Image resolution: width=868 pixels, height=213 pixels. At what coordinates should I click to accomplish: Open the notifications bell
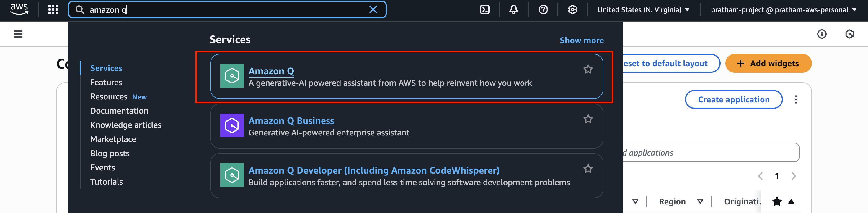click(x=513, y=9)
